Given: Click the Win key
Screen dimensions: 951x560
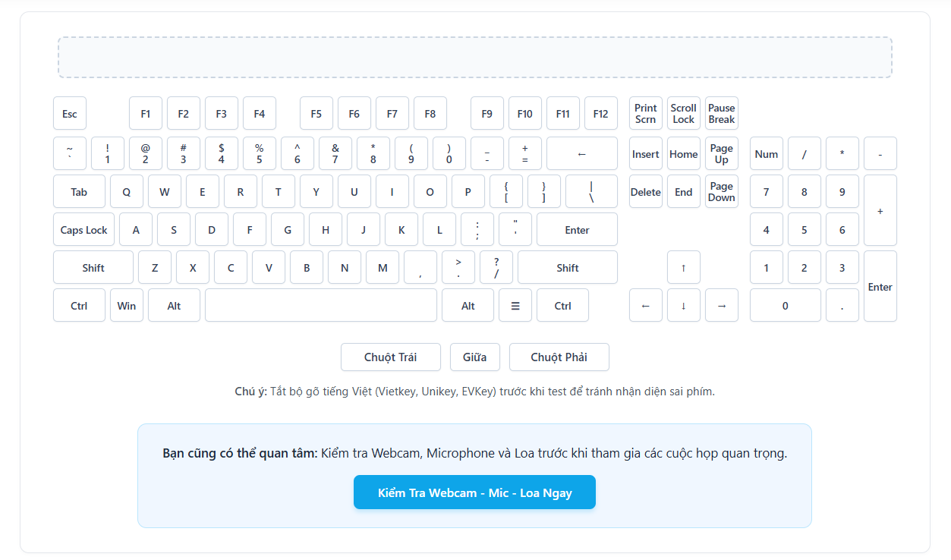Looking at the screenshot, I should pos(127,305).
